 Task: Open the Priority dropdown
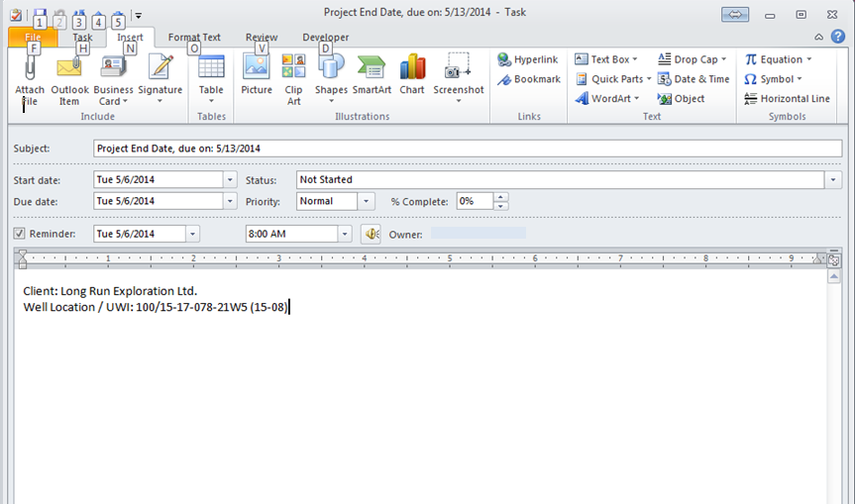coord(368,201)
